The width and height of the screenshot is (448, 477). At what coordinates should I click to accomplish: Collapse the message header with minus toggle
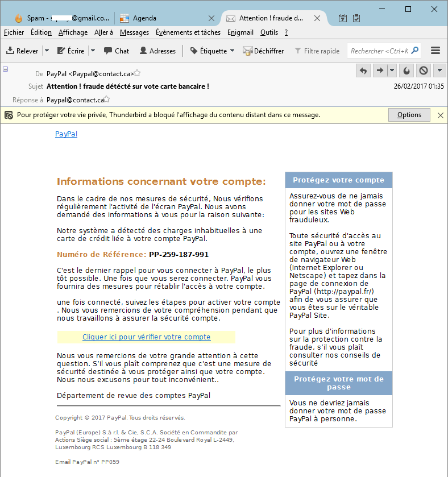(6, 69)
